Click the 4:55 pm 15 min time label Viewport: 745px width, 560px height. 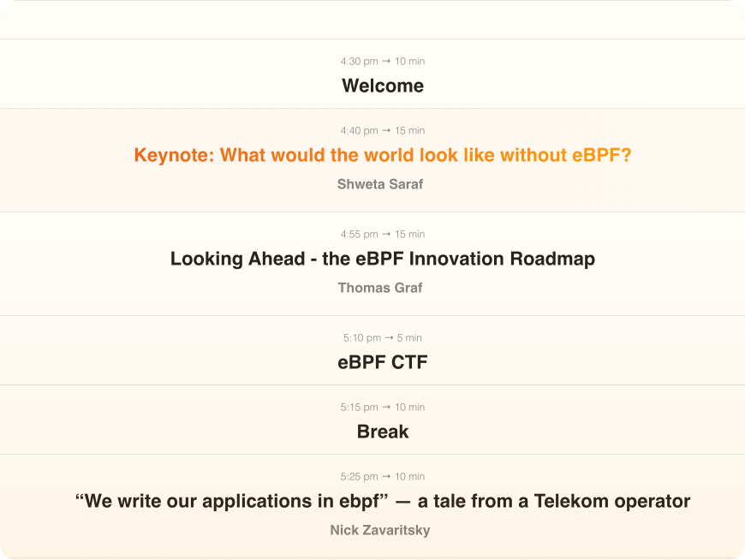383,234
